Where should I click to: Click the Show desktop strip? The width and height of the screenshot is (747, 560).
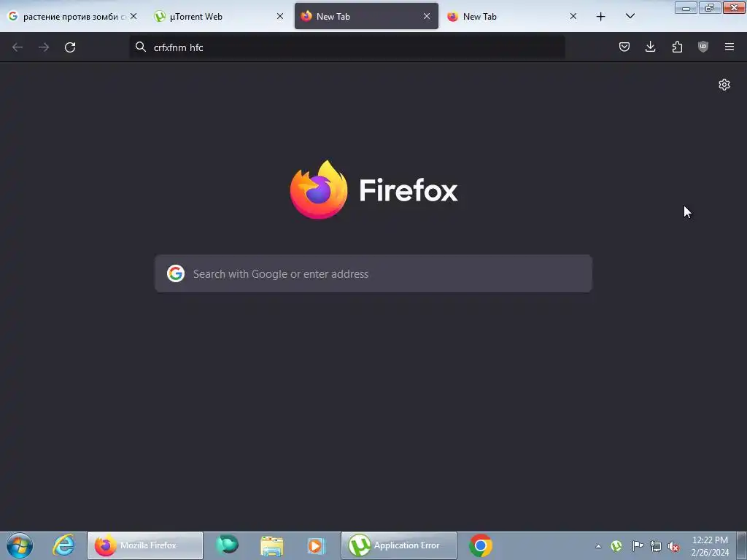coord(742,545)
